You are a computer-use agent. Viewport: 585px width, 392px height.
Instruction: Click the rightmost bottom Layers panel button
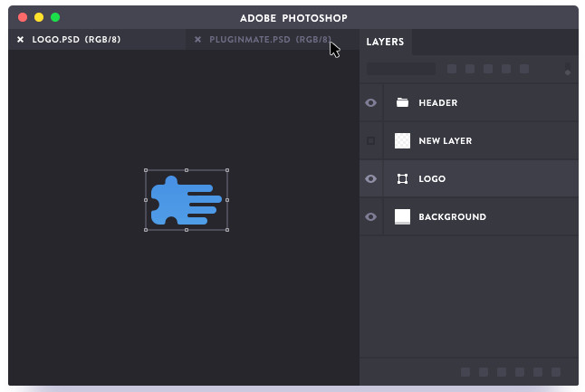[x=556, y=372]
